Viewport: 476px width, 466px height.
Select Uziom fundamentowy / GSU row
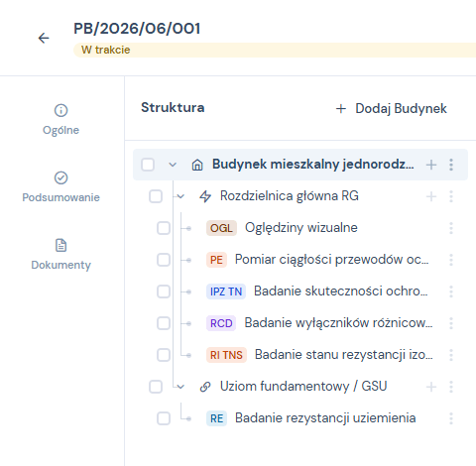[300, 387]
